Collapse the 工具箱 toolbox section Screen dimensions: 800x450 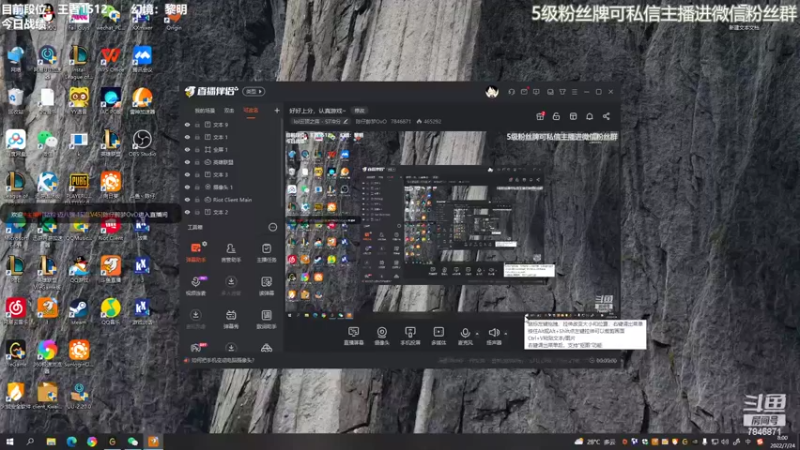[272, 227]
